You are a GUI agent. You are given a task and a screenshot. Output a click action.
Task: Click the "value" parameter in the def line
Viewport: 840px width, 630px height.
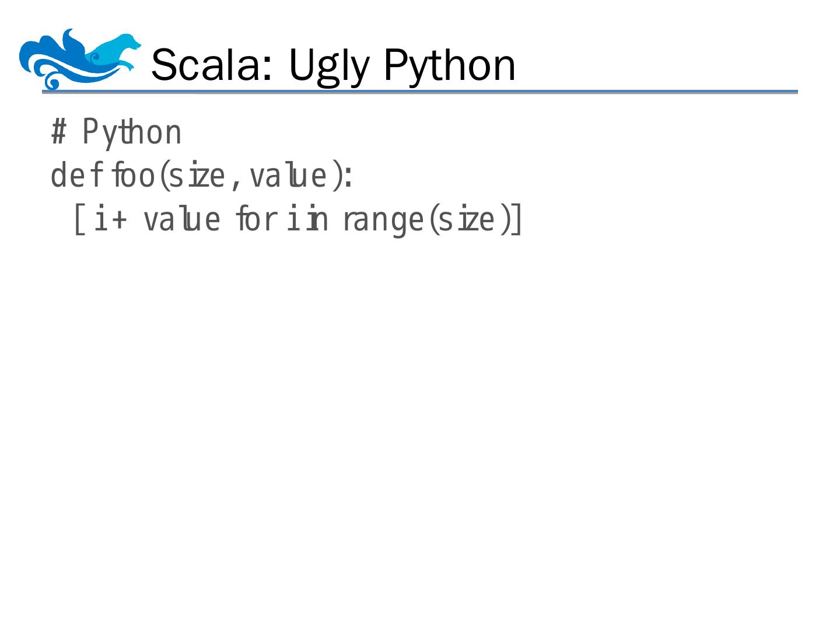tap(287, 176)
